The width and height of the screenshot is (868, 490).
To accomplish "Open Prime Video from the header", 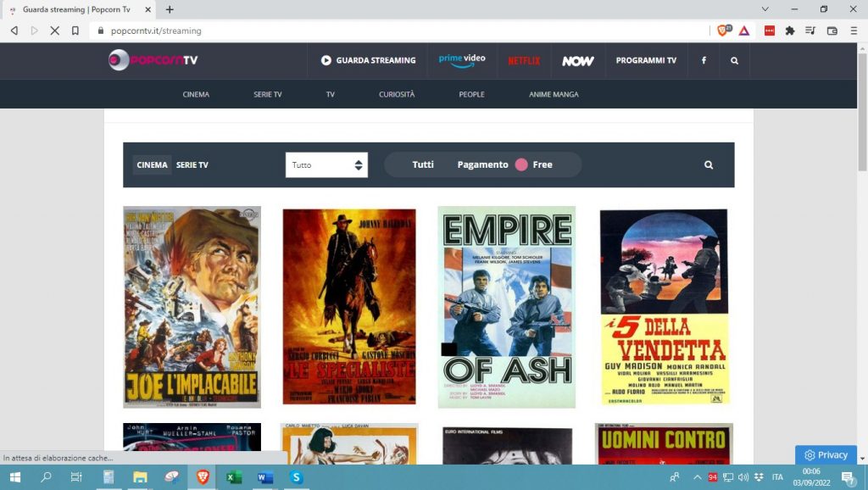I will tap(463, 60).
